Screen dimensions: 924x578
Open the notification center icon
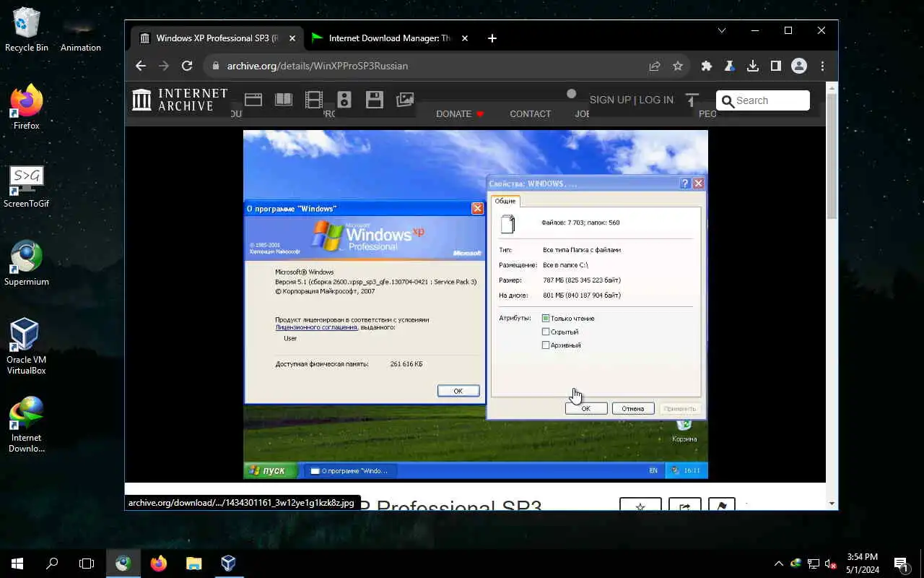coord(900,564)
